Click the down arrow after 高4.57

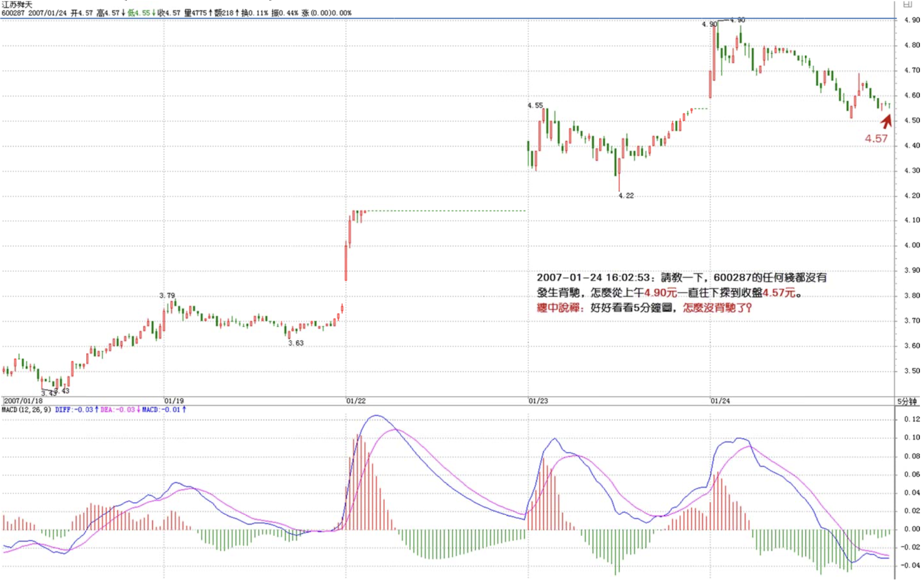click(x=123, y=13)
